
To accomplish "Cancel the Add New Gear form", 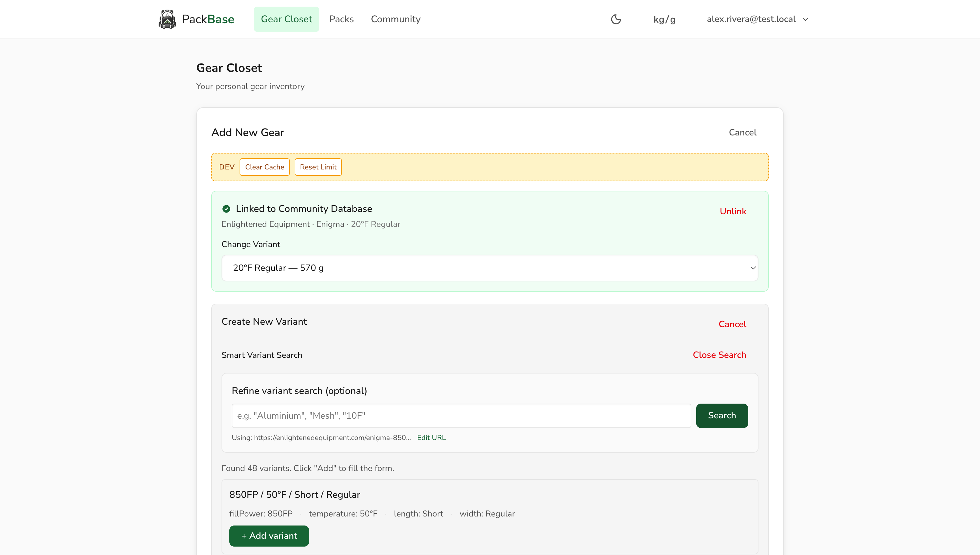I will coord(743,132).
